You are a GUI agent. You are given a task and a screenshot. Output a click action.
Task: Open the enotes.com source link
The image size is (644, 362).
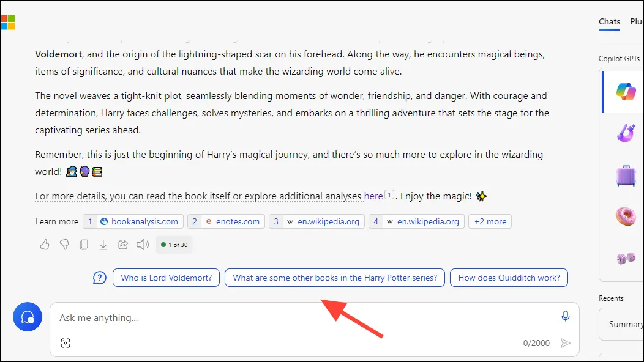coord(226,221)
